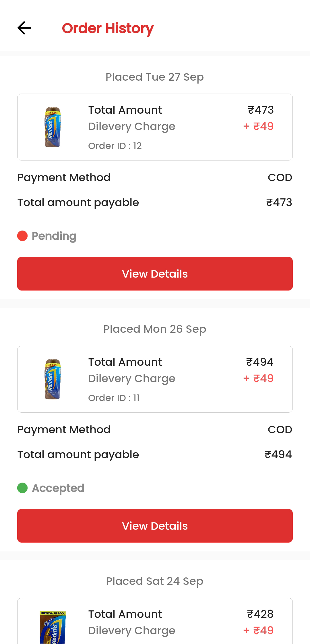The image size is (310, 644).
Task: Select the Order ID : 11 label
Action: point(114,398)
